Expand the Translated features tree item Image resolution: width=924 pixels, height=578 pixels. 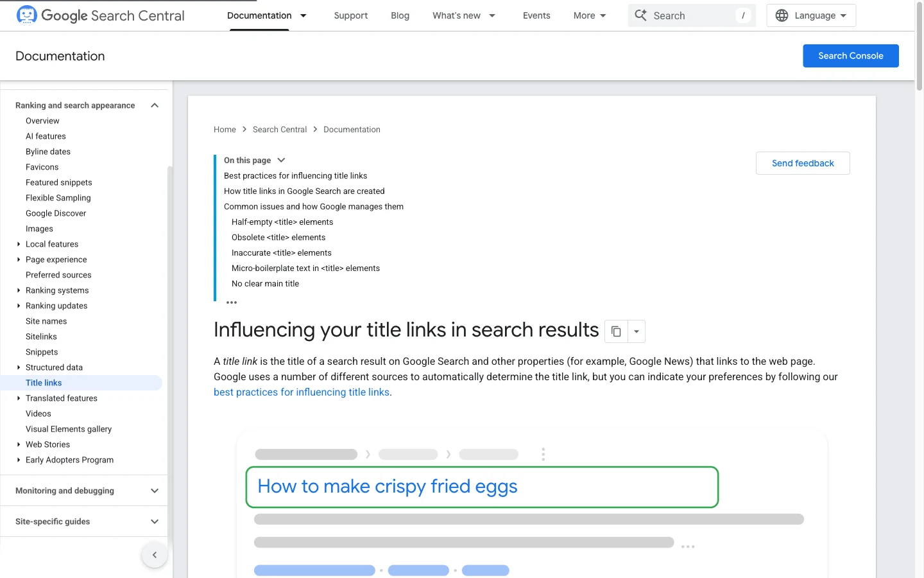click(19, 398)
